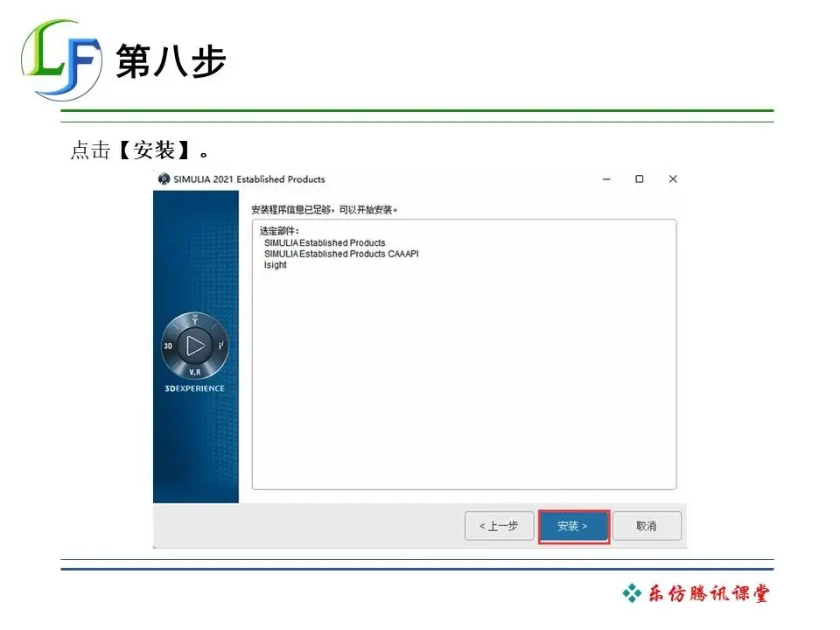
Task: Minimize the SIMULIA 2021 installer window
Action: [606, 178]
